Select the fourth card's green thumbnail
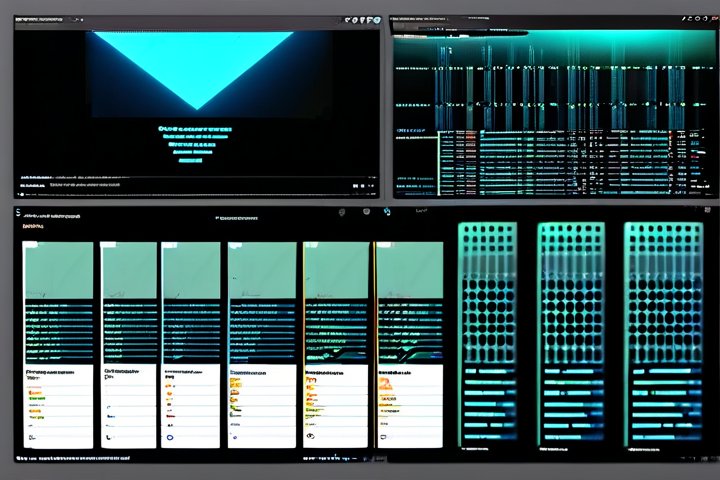Screen dimensions: 720x480 [x=261, y=270]
